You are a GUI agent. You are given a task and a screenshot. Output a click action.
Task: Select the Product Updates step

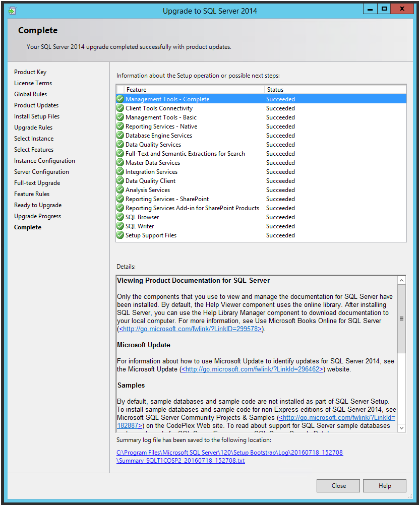(36, 105)
